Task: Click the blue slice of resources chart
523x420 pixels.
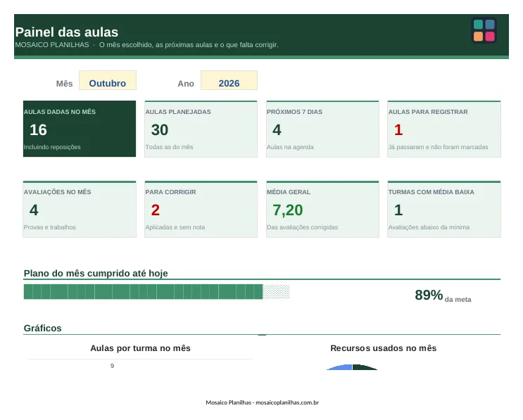Action: [x=342, y=368]
